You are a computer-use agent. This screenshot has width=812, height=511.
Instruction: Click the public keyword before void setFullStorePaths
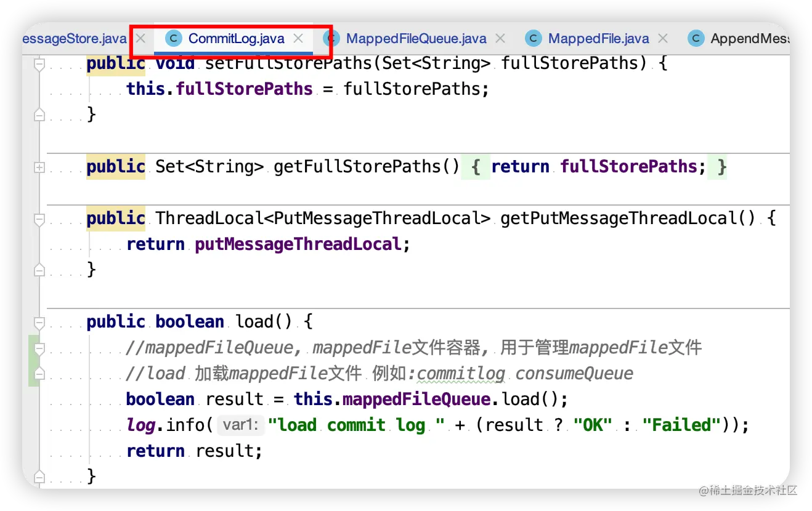pos(116,63)
